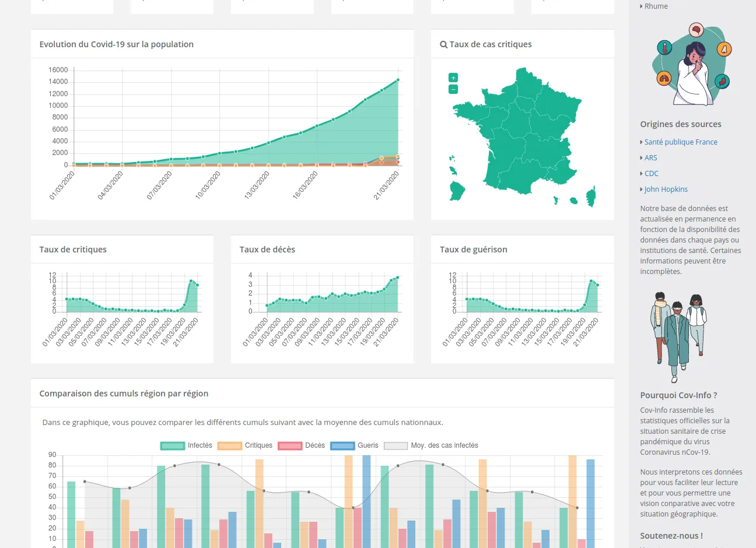Click the arrow icon before the 'Rhume' link
The image size is (756, 548).
pos(641,6)
